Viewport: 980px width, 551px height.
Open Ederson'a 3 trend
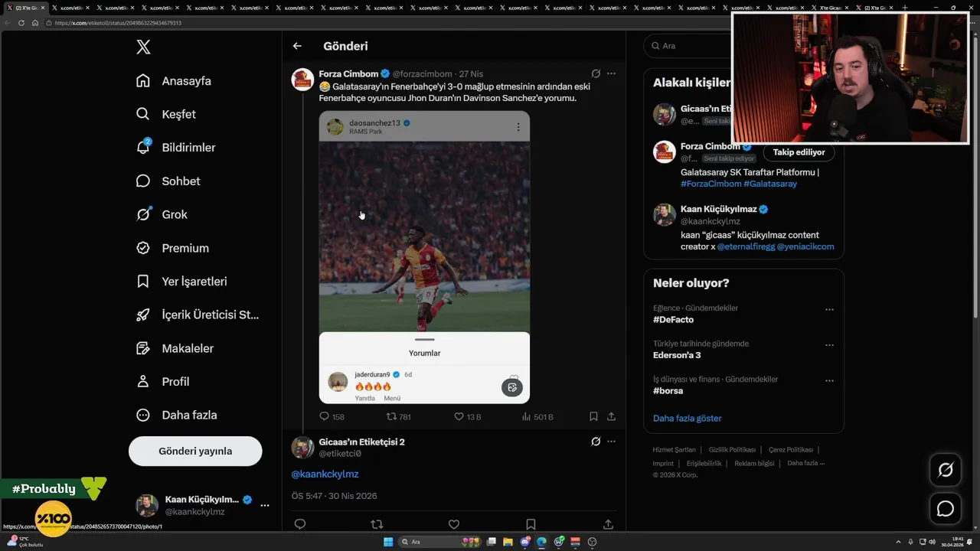pyautogui.click(x=677, y=355)
